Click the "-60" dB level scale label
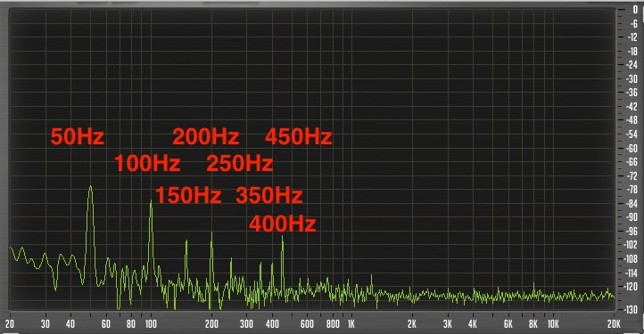 632,148
